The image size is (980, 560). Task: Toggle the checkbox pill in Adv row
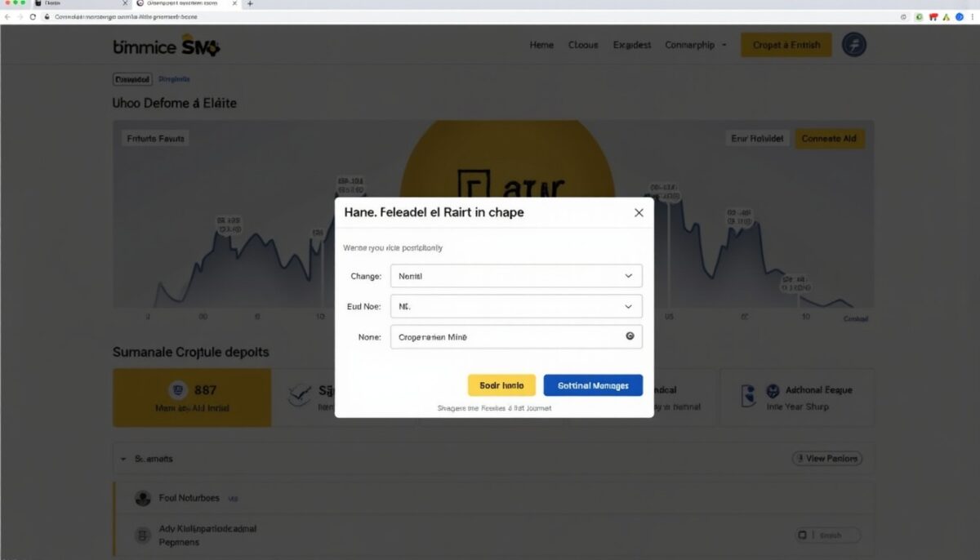pos(828,536)
